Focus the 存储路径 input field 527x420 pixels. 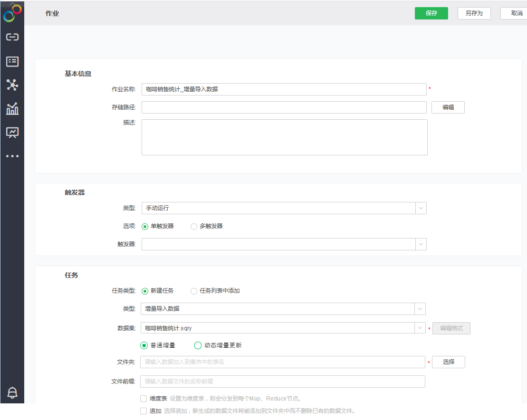tap(284, 107)
